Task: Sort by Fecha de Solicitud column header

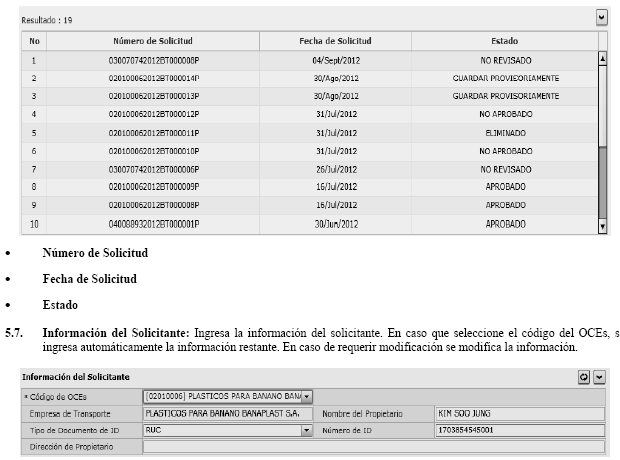Action: pyautogui.click(x=335, y=41)
